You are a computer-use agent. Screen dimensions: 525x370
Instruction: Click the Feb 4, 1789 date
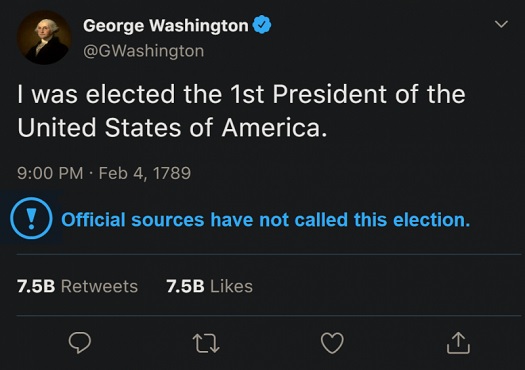tap(145, 173)
